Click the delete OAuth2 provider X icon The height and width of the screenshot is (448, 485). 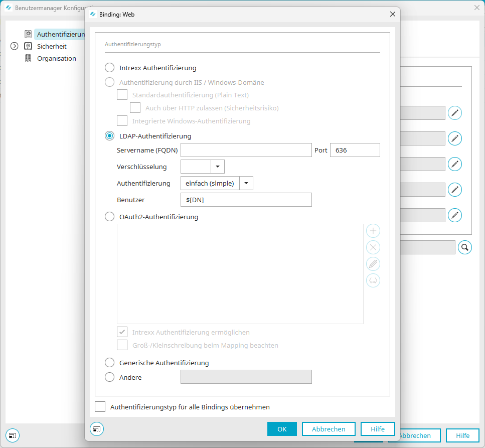coord(373,247)
